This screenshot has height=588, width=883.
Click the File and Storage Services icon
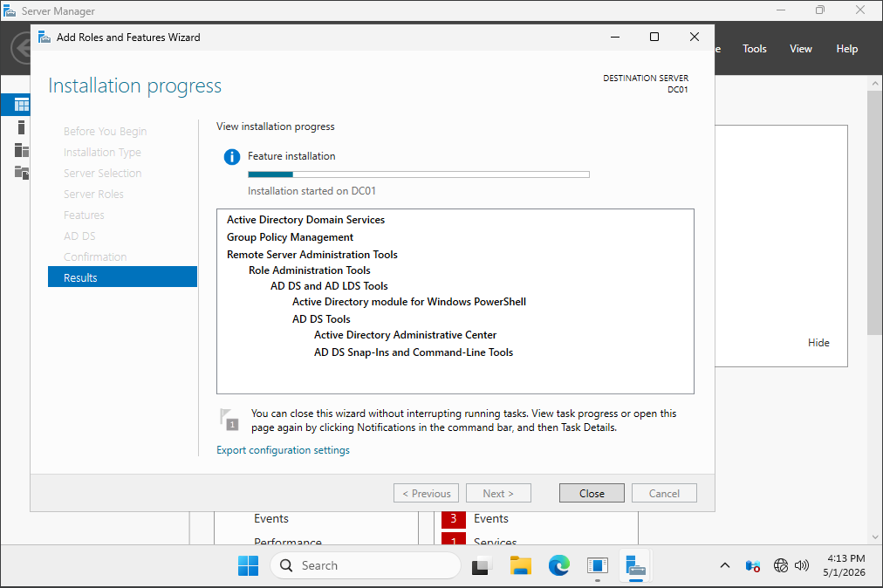pyautogui.click(x=22, y=173)
